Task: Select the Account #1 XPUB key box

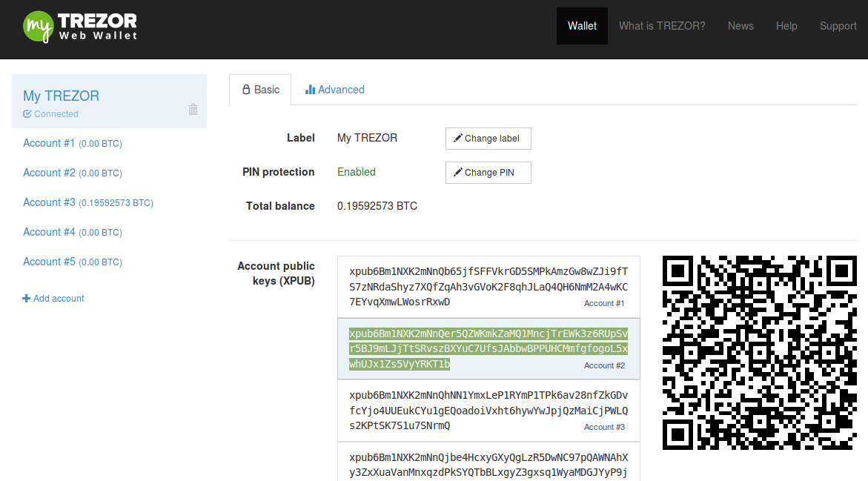Action: coord(488,287)
